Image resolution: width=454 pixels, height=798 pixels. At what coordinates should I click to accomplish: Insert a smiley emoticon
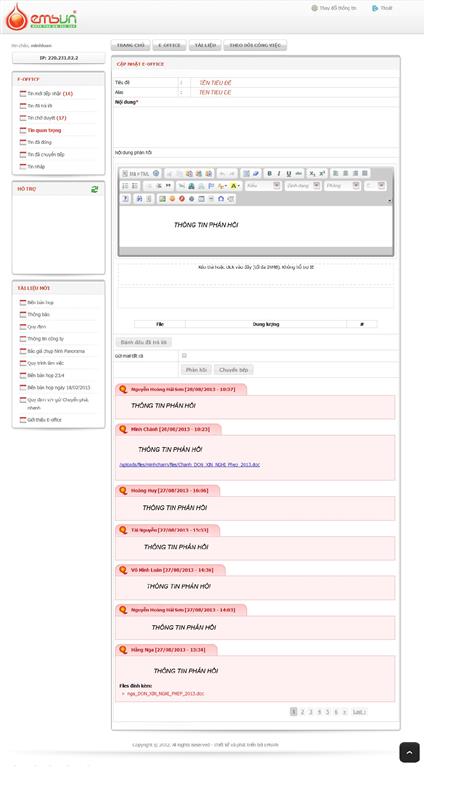pyautogui.click(x=172, y=198)
